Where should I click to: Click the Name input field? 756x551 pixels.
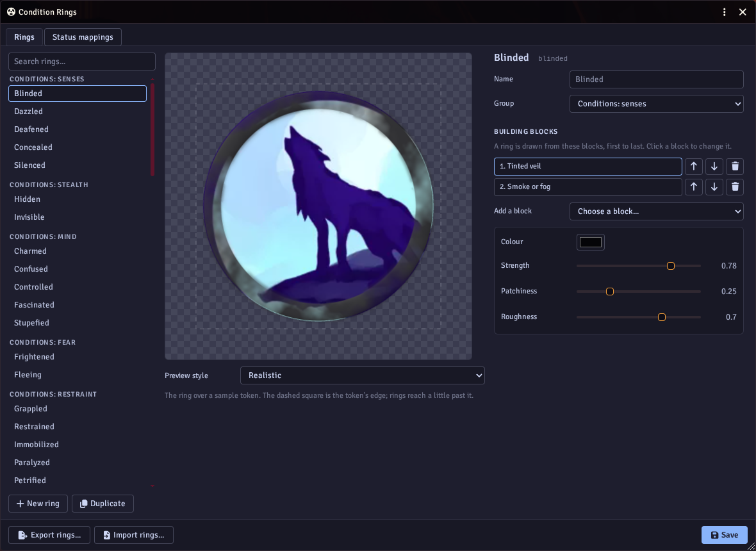pyautogui.click(x=656, y=79)
